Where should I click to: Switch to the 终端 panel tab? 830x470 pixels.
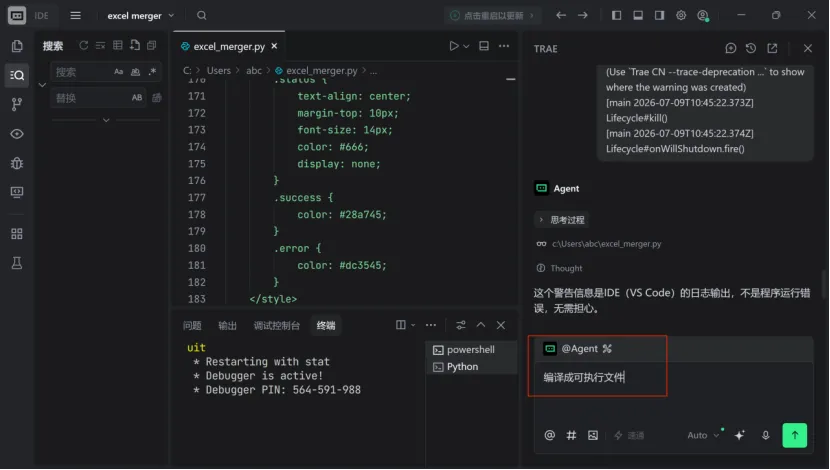[x=326, y=326]
